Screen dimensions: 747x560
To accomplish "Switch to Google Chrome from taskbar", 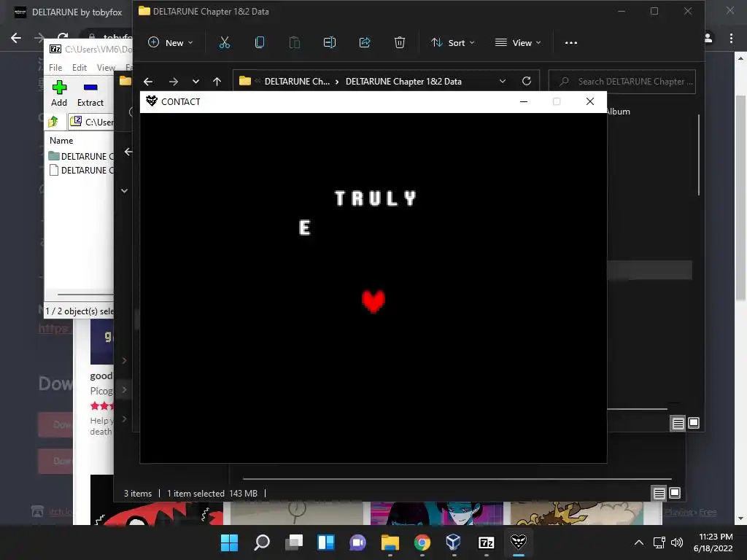I will [x=422, y=542].
